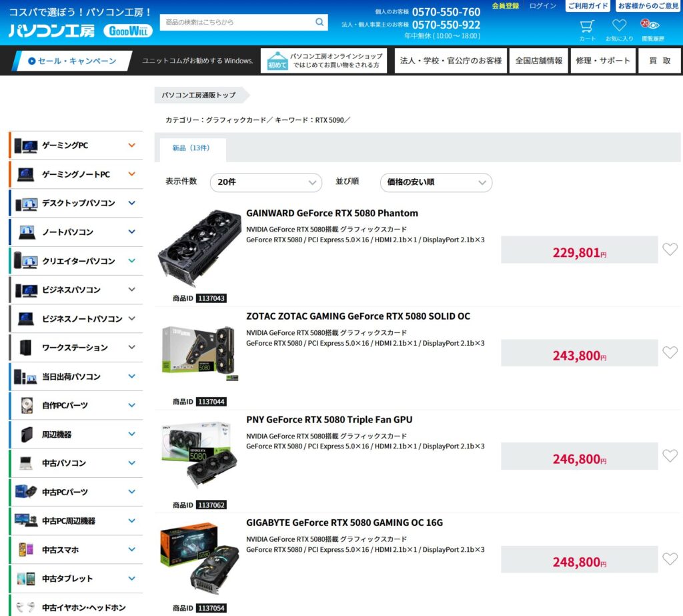
Task: Open the shopping cart icon
Action: tap(587, 27)
